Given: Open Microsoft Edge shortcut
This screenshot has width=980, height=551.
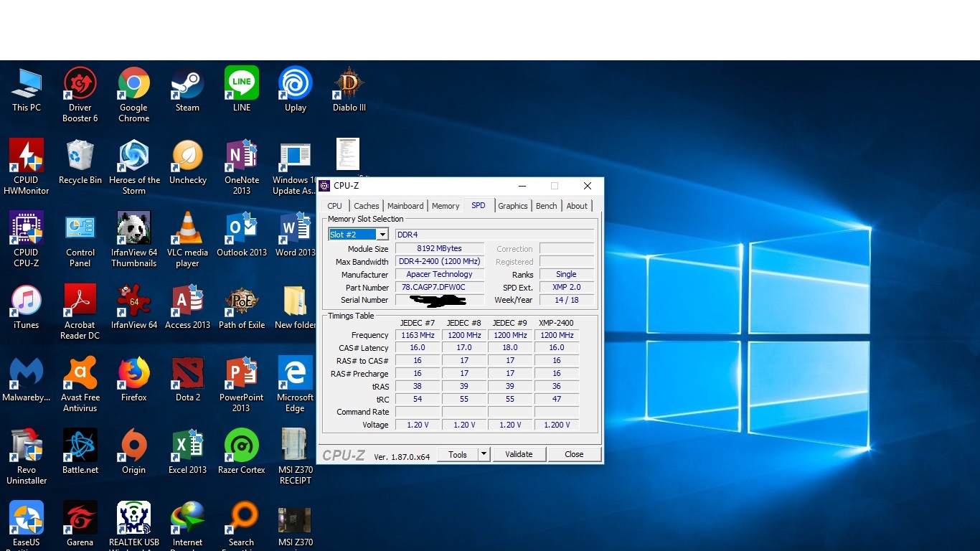Looking at the screenshot, I should (x=296, y=385).
